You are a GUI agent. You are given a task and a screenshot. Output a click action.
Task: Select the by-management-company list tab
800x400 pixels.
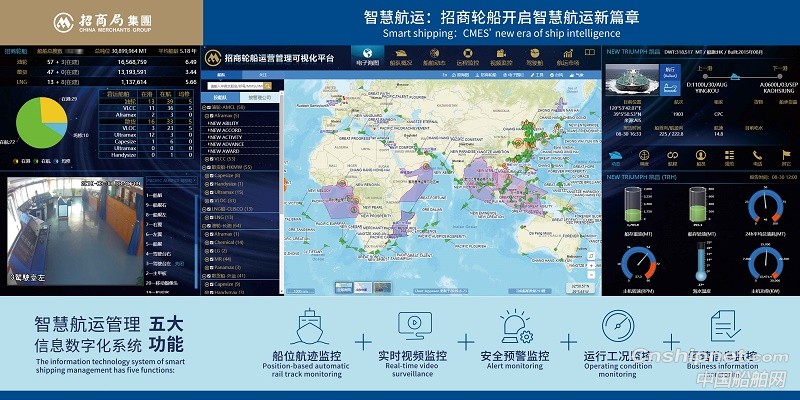(x=259, y=97)
